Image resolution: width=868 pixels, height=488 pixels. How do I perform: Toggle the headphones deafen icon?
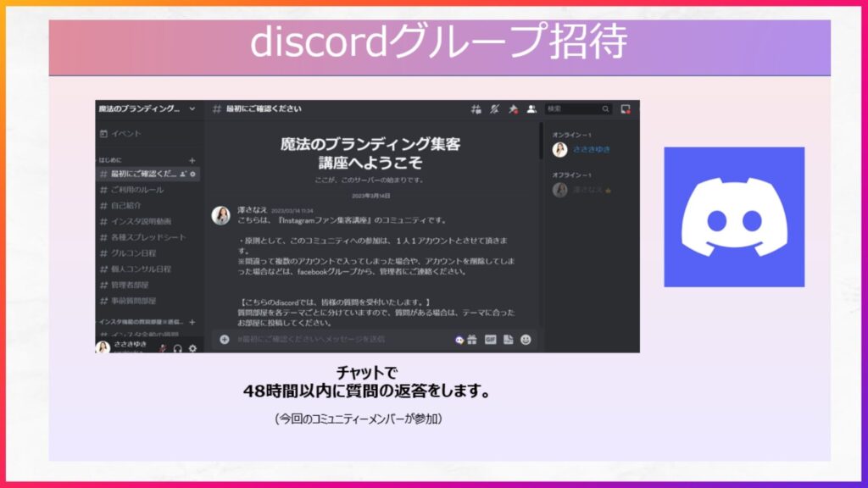pyautogui.click(x=178, y=348)
